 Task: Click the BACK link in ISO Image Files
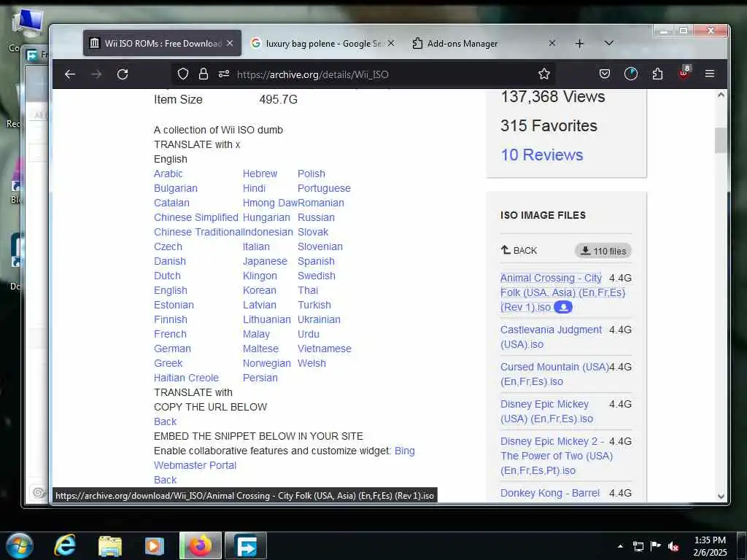pyautogui.click(x=519, y=251)
